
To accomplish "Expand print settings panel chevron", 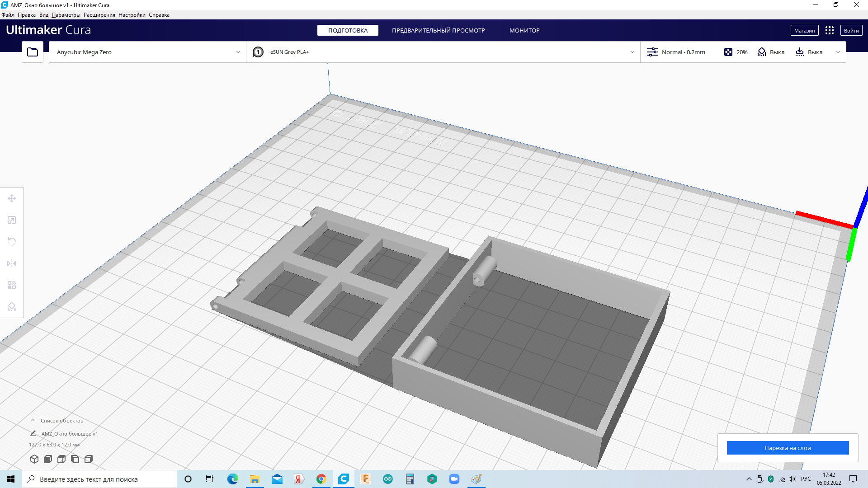I will (x=838, y=52).
